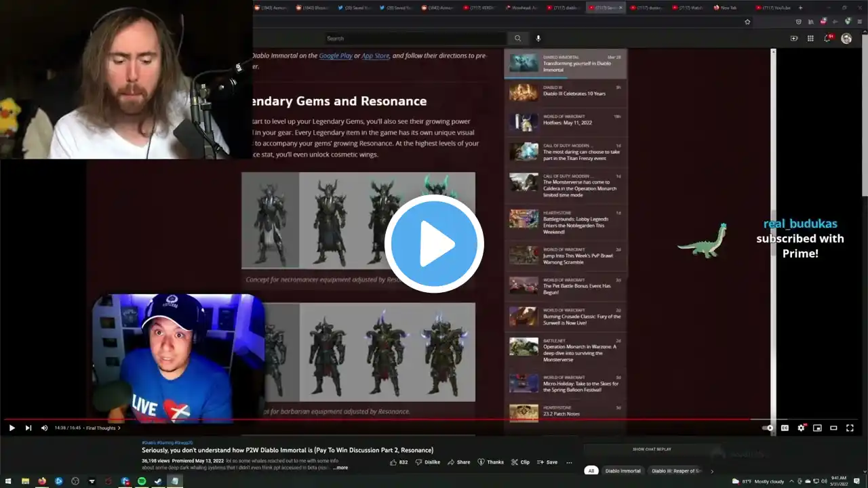
Task: Open a new browser tab
Action: pyautogui.click(x=800, y=7)
